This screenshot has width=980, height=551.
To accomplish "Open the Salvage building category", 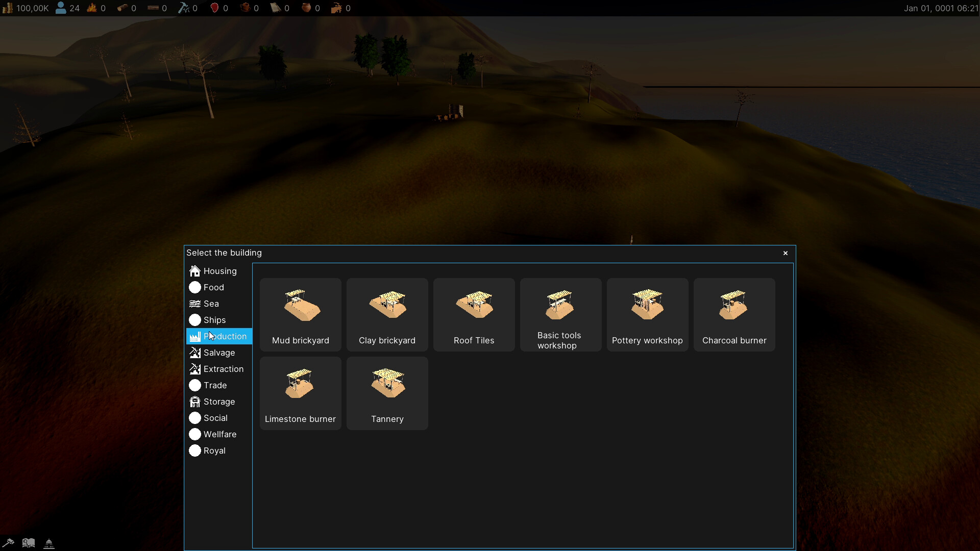I will click(x=219, y=353).
